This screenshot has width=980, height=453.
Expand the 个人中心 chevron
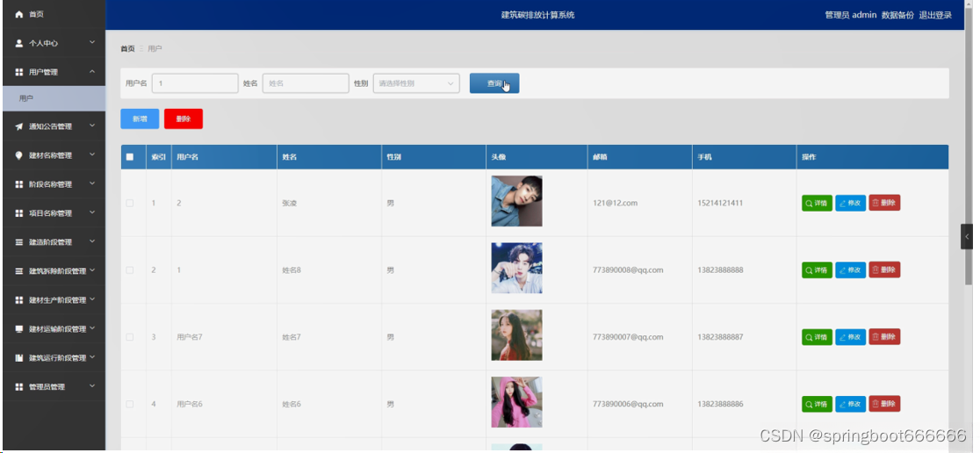point(92,42)
